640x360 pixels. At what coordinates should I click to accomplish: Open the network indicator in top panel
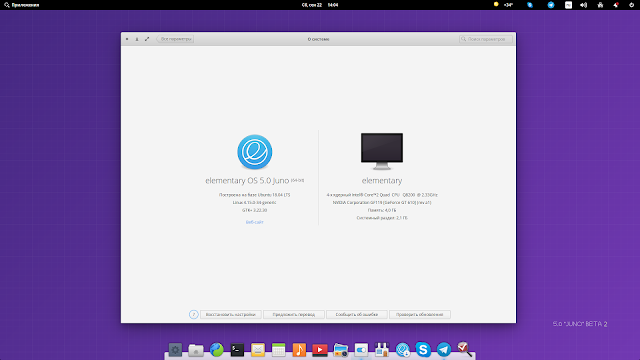pyautogui.click(x=600, y=5)
